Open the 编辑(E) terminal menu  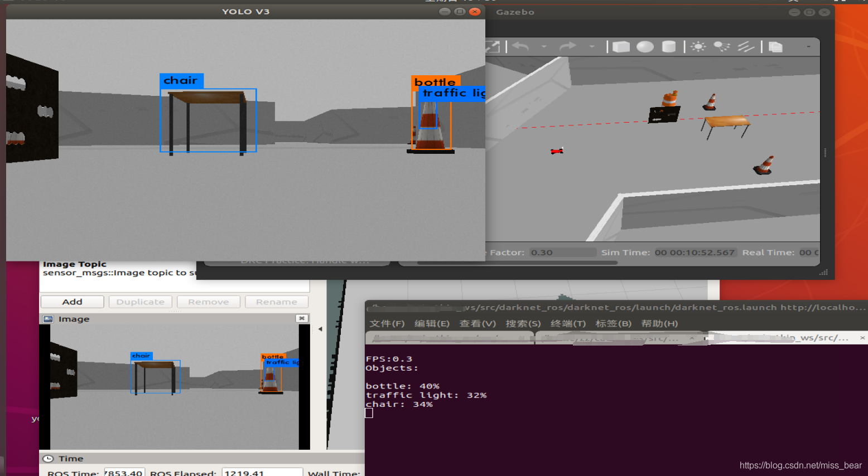tap(432, 323)
